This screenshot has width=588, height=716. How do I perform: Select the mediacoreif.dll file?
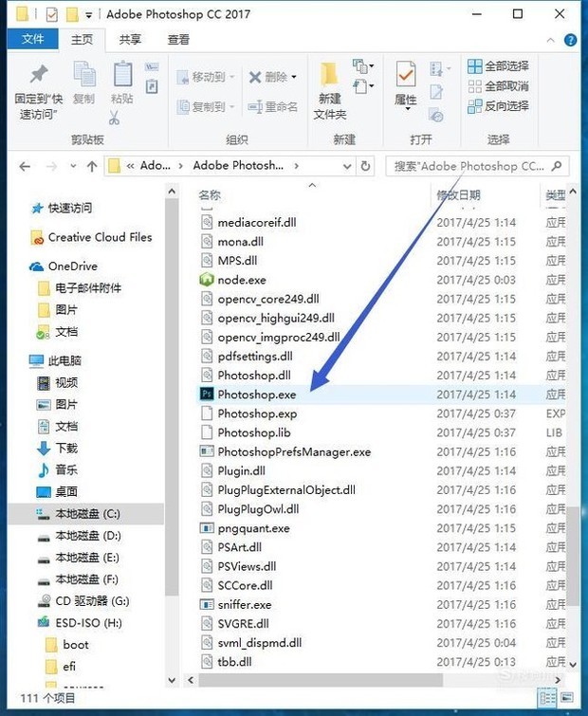tap(257, 222)
